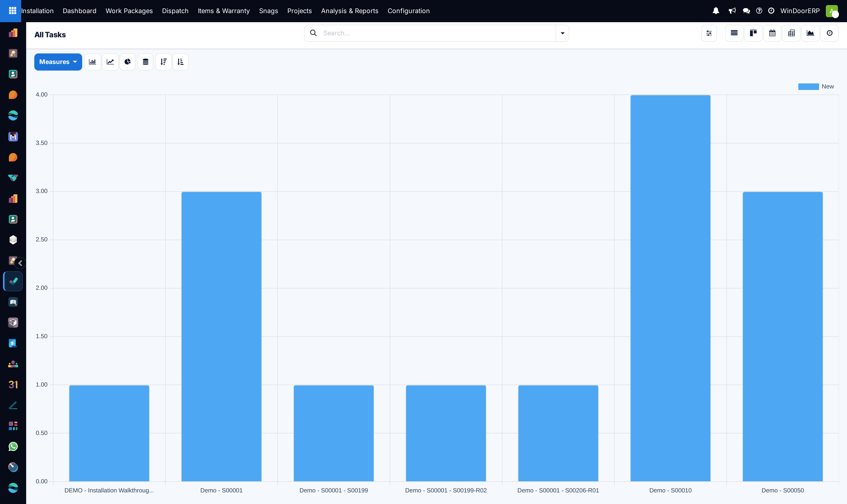
Task: Click the All Tasks breadcrumb title
Action: click(50, 35)
